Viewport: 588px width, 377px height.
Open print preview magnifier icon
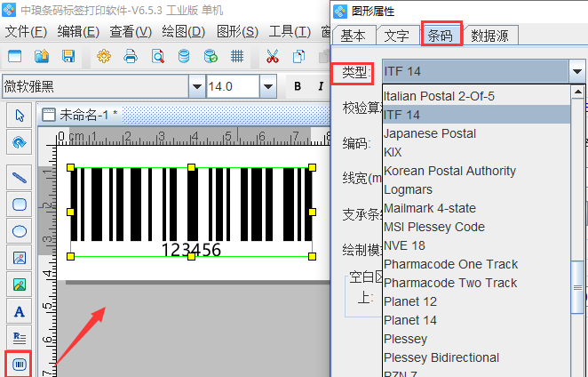tap(157, 57)
